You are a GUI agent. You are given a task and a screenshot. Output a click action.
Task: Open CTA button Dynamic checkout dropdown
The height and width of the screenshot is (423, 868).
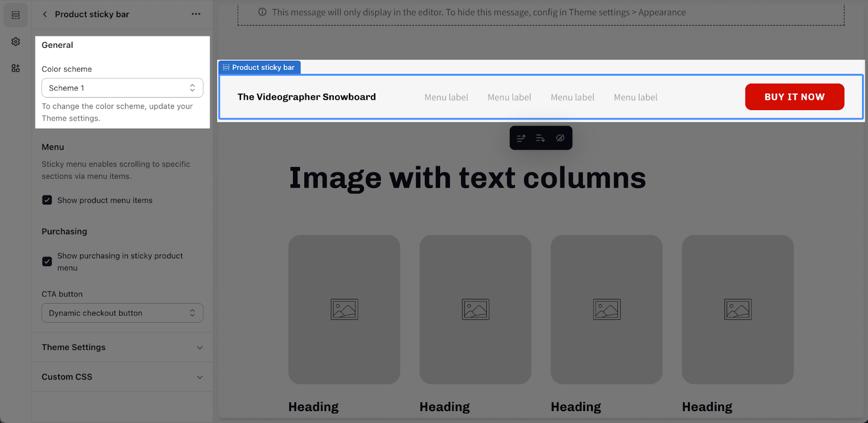(x=123, y=313)
